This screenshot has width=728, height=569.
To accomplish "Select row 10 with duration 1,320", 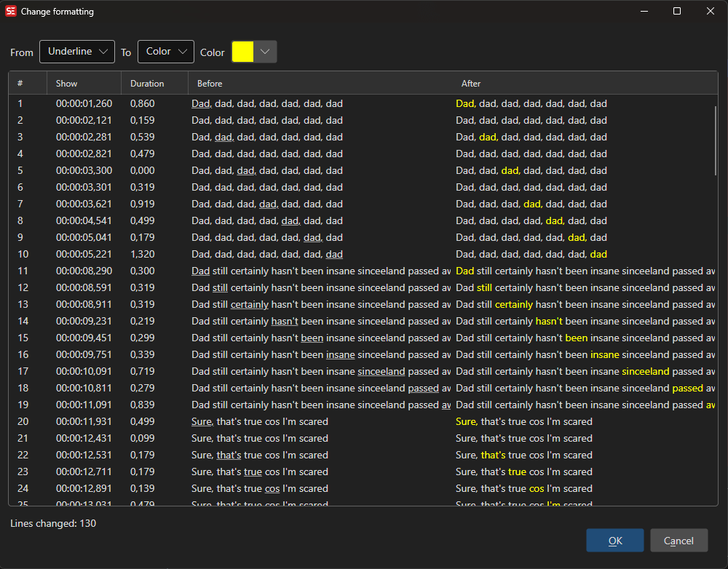I will (218, 254).
